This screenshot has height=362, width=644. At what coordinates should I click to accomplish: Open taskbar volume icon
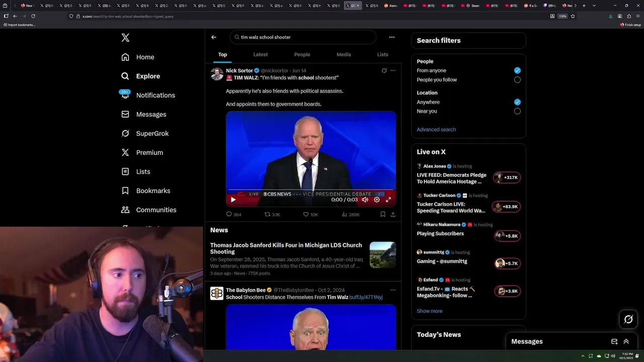click(x=613, y=356)
